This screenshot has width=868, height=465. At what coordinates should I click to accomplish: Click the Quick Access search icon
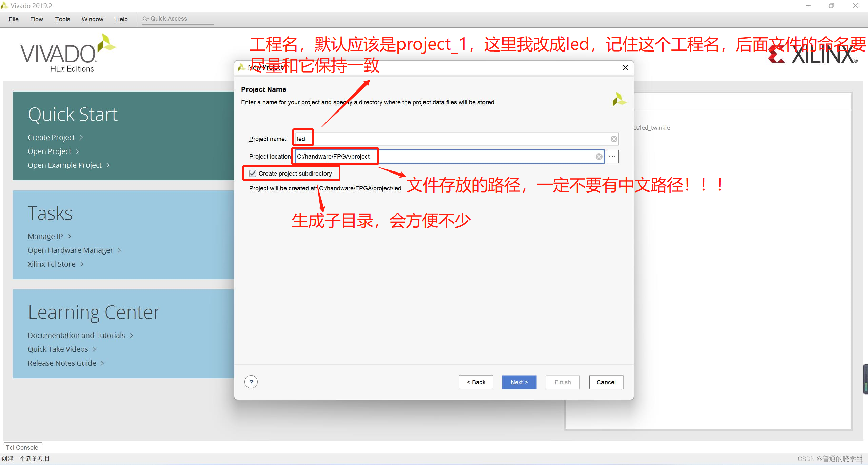(x=142, y=19)
